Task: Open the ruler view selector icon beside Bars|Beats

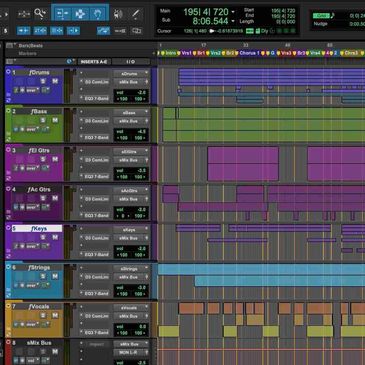Action: point(10,45)
